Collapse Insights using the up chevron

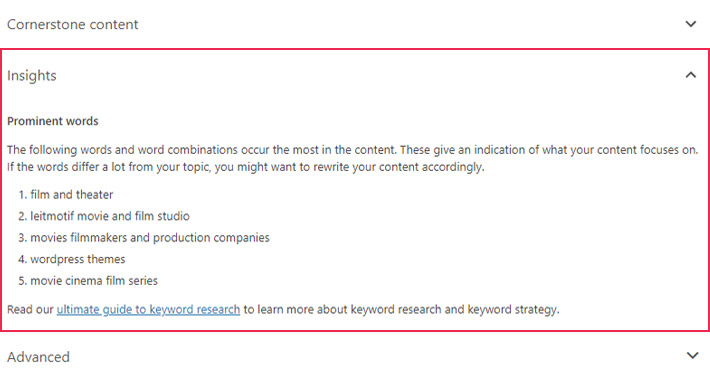[691, 75]
